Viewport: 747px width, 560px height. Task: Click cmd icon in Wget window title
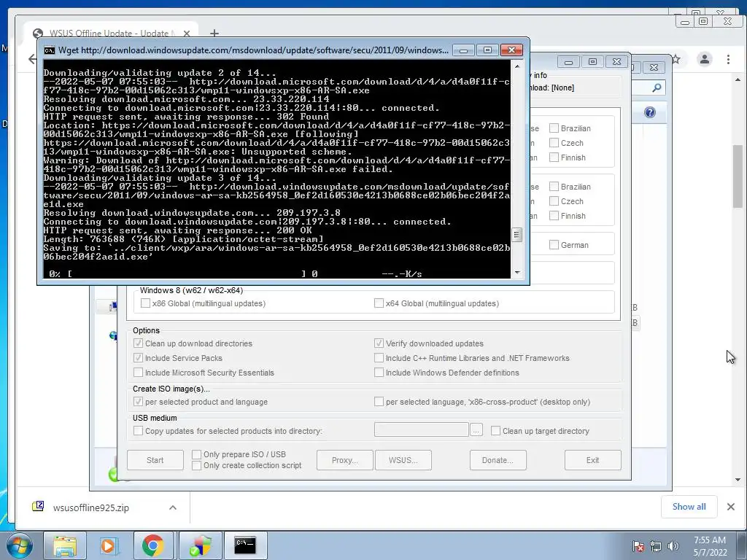tap(50, 50)
